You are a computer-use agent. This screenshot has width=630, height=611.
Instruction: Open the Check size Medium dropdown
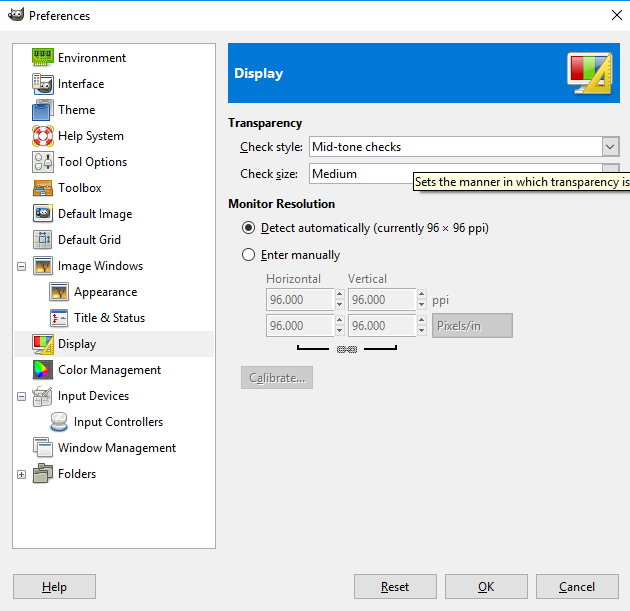464,174
